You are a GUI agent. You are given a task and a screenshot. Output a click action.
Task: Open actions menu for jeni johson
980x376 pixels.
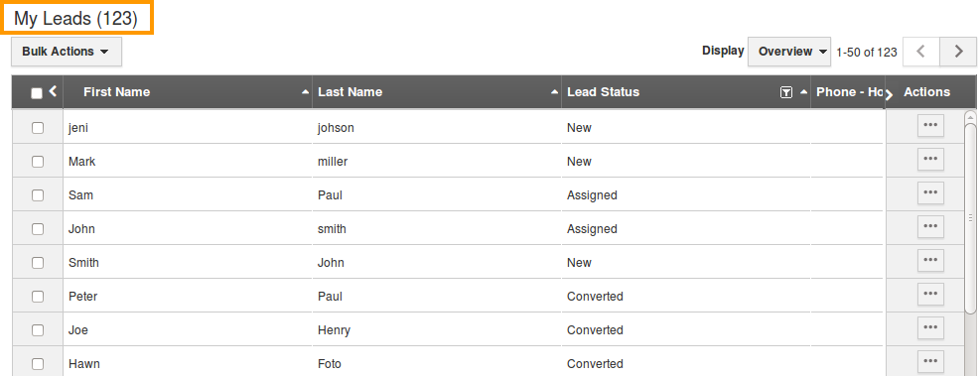coord(930,126)
